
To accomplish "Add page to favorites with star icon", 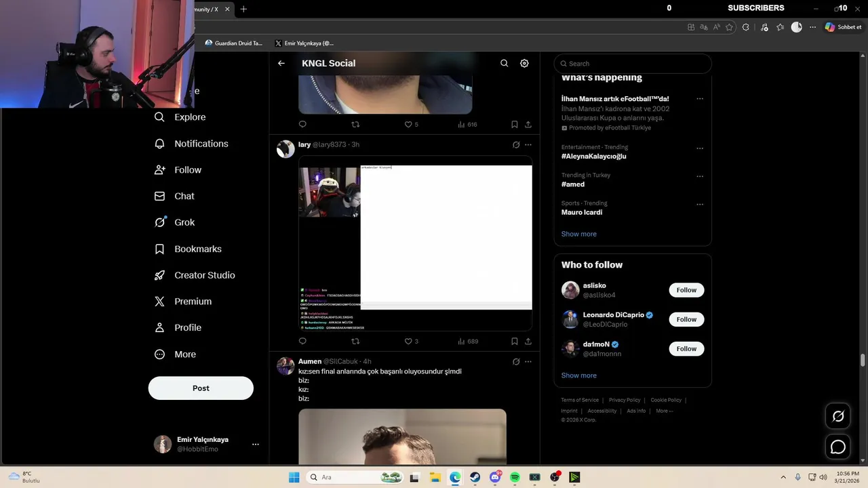I will 730,27.
